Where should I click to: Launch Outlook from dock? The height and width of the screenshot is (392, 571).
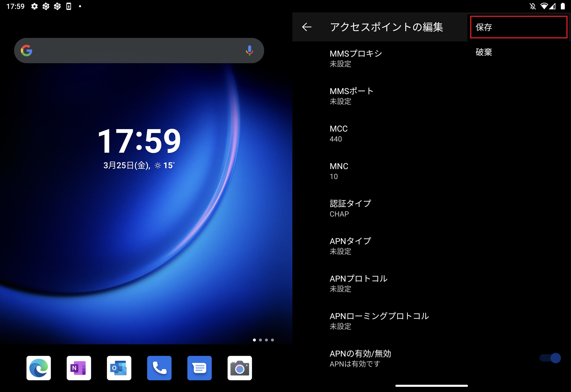tap(119, 368)
